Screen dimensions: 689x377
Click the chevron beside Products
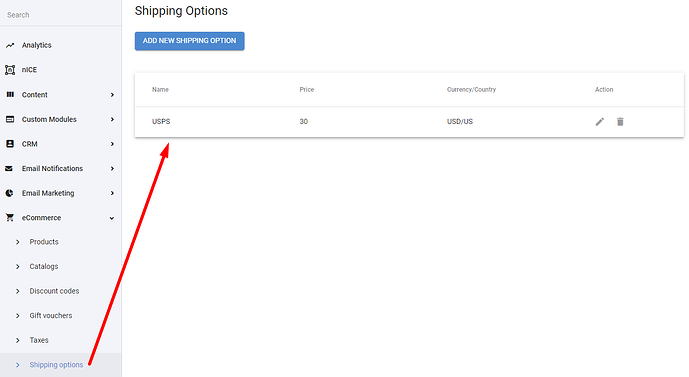point(18,242)
